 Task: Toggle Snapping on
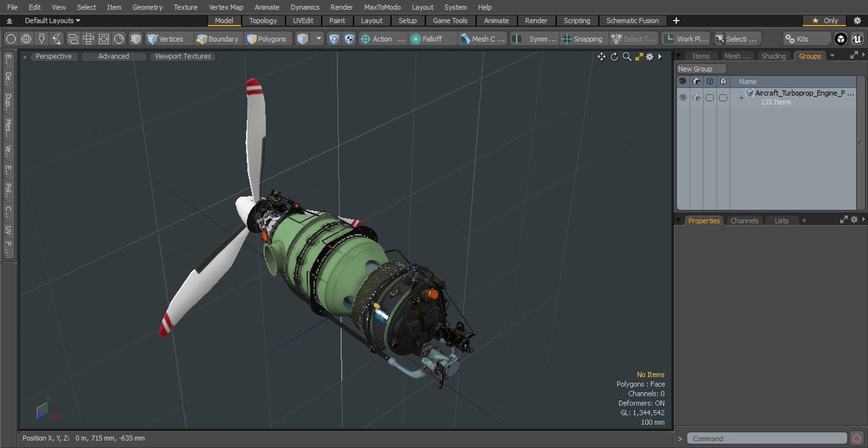pyautogui.click(x=582, y=39)
